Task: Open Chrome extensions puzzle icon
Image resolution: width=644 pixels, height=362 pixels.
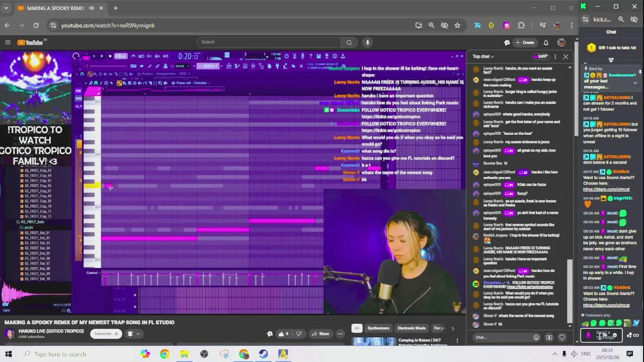Action: [521, 25]
